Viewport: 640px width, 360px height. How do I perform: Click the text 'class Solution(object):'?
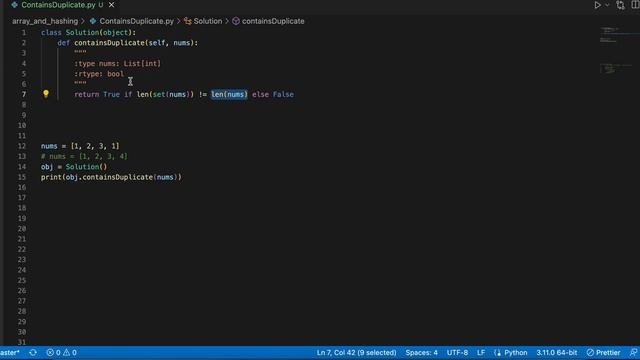tap(88, 32)
